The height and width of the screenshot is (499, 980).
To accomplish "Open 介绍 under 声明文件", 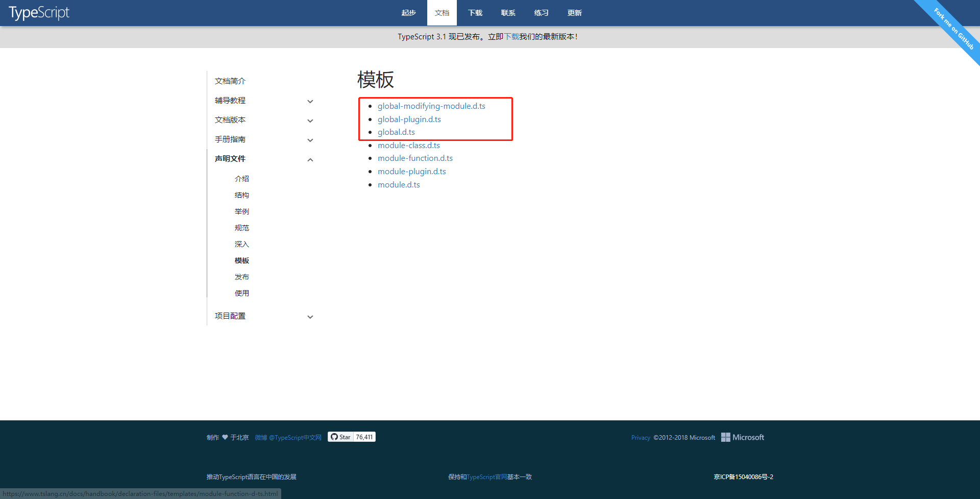I will click(x=242, y=179).
